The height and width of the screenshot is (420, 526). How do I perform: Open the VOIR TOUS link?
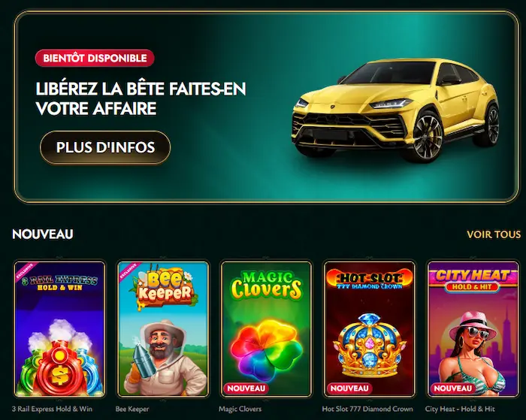coord(494,234)
